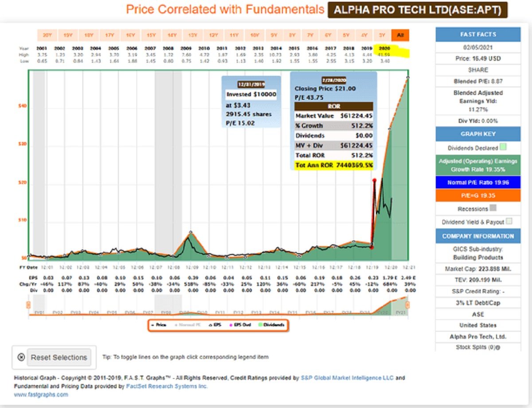Viewport: 532px width, 408px height.
Task: Select the 10Y time range tab
Action: [254, 35]
